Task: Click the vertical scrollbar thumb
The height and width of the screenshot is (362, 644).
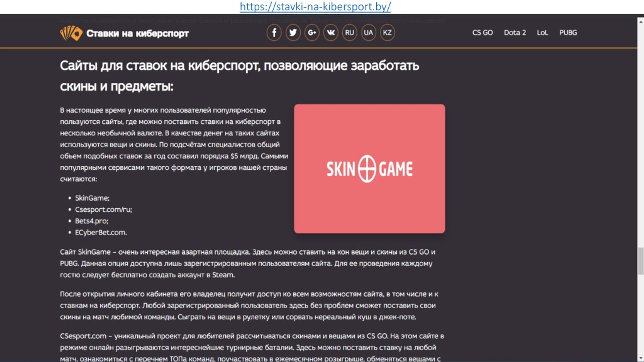Action: [x=641, y=261]
